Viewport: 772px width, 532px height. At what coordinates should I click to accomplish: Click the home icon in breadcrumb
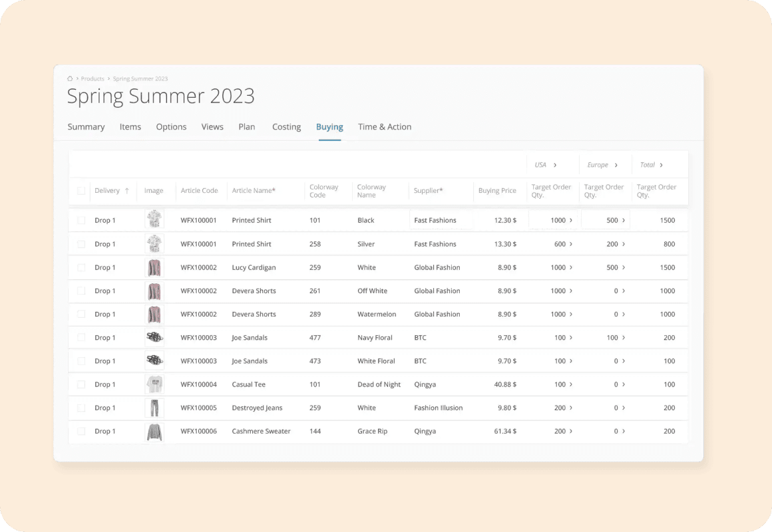pos(71,79)
